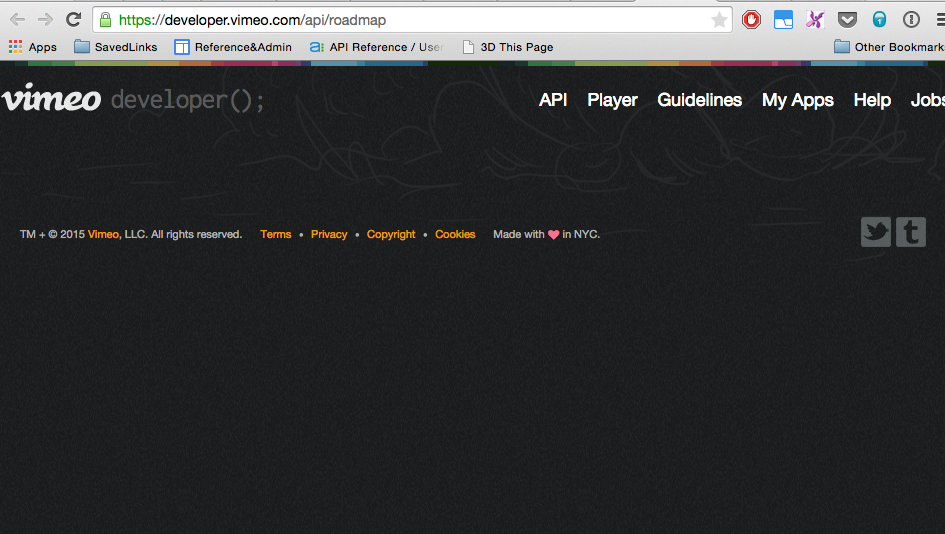Click the Vimeo logo
Viewport: 945px width, 534px height.
click(52, 98)
